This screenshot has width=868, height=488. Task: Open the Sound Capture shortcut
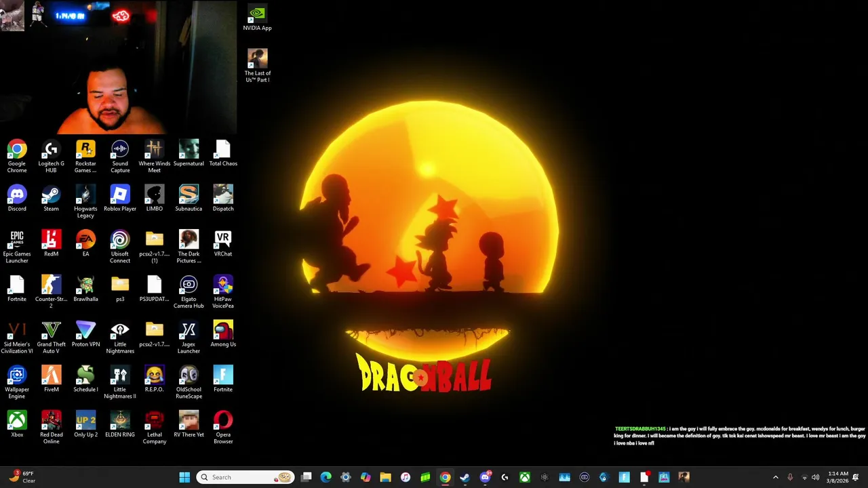pos(120,156)
